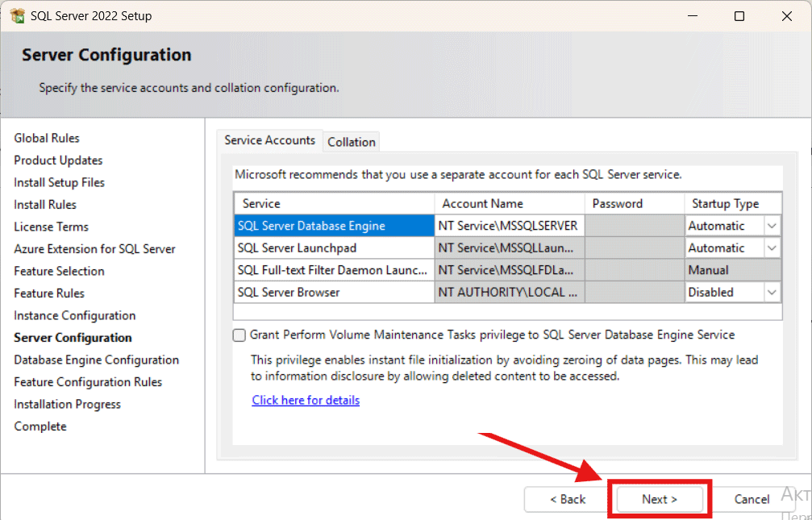Image resolution: width=812 pixels, height=520 pixels.
Task: Click the Database Engine password field
Action: [x=634, y=227]
